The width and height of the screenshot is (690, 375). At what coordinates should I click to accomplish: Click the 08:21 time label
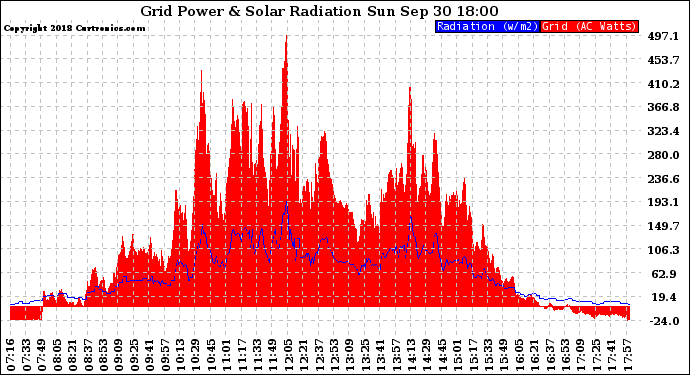[72, 355]
